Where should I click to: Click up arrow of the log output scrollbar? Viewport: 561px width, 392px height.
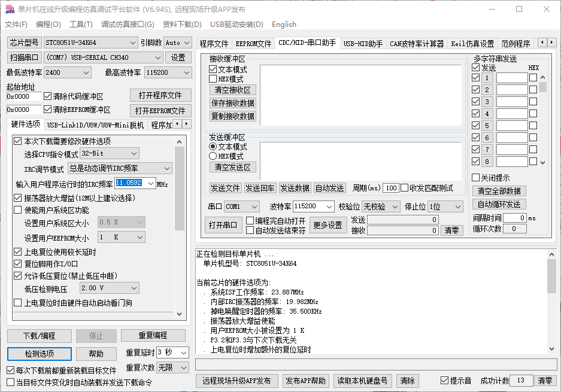coord(551,255)
